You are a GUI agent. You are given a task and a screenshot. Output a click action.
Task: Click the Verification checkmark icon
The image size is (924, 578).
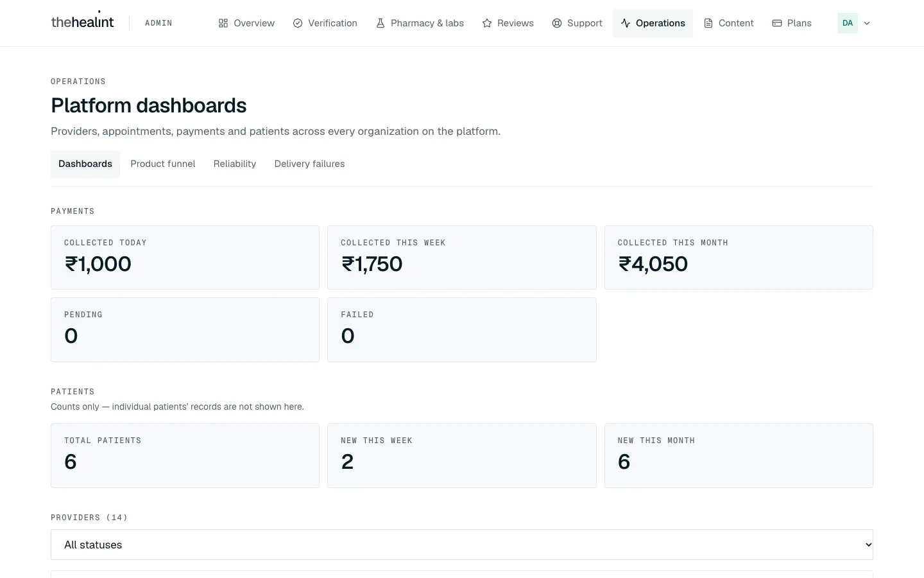[298, 23]
